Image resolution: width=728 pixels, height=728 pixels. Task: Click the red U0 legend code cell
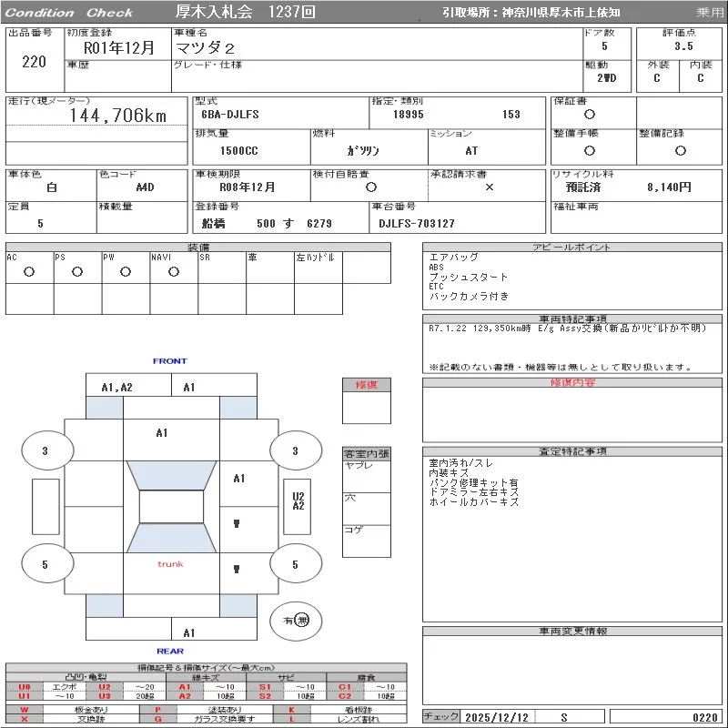point(25,687)
